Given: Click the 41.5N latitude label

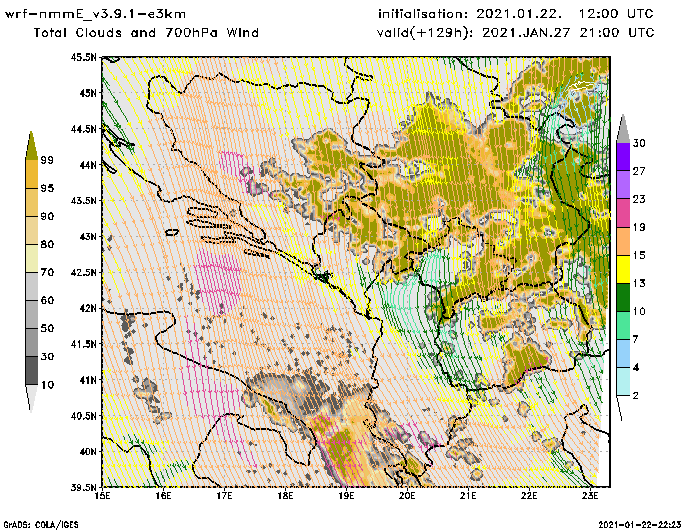Looking at the screenshot, I should pyautogui.click(x=83, y=344).
